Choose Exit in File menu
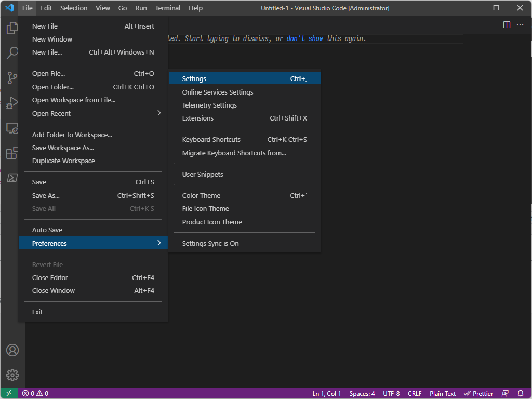The height and width of the screenshot is (399, 532). (93, 312)
